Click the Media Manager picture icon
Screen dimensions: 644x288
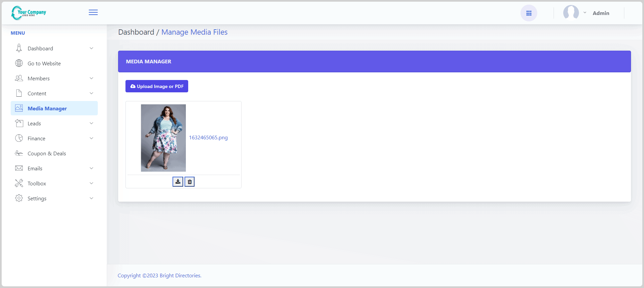(19, 108)
